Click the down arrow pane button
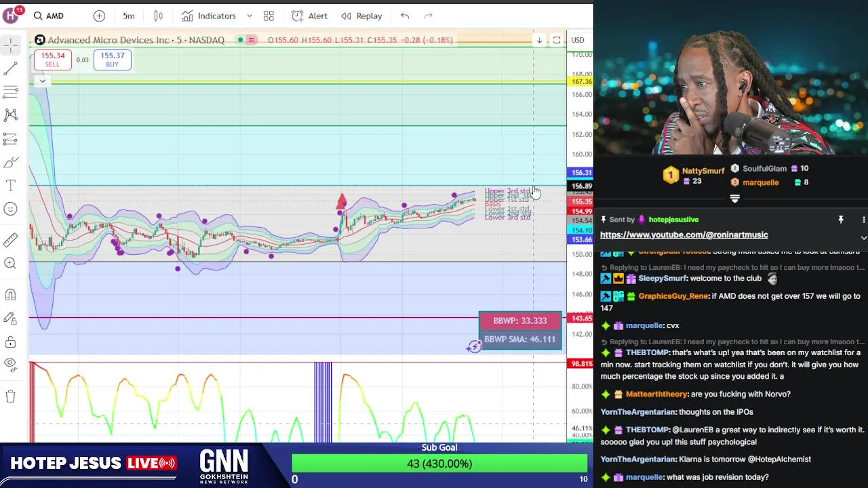 tap(539, 40)
